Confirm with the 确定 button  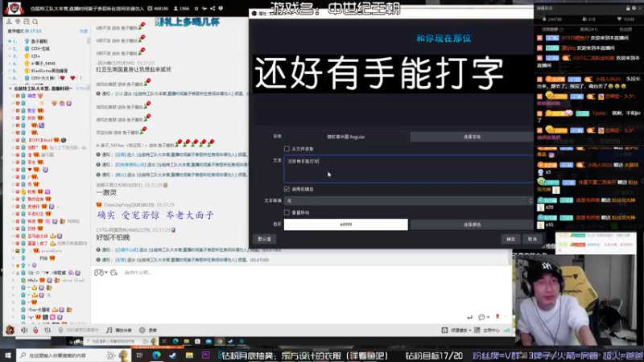(x=510, y=239)
